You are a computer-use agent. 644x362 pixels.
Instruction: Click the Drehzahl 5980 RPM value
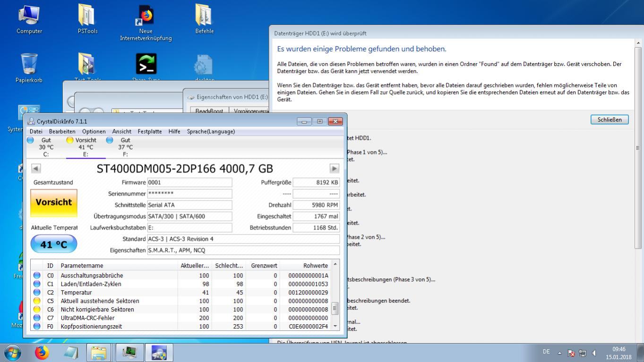coord(316,205)
